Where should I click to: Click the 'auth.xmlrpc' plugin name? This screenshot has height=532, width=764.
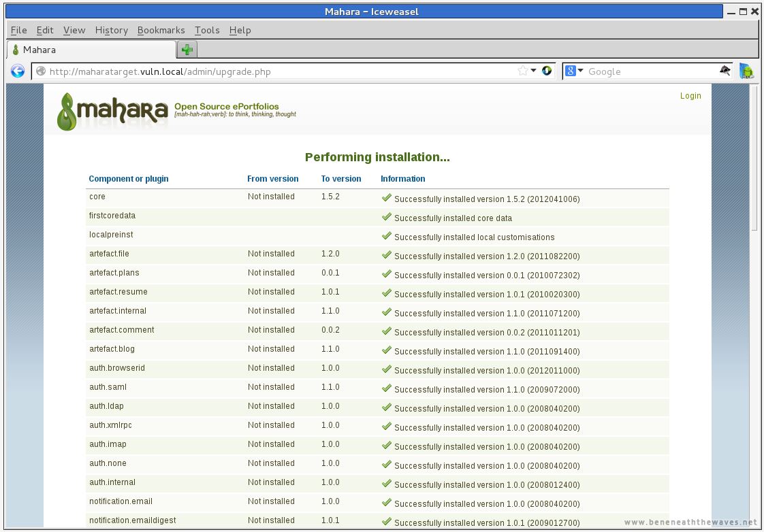(x=110, y=425)
